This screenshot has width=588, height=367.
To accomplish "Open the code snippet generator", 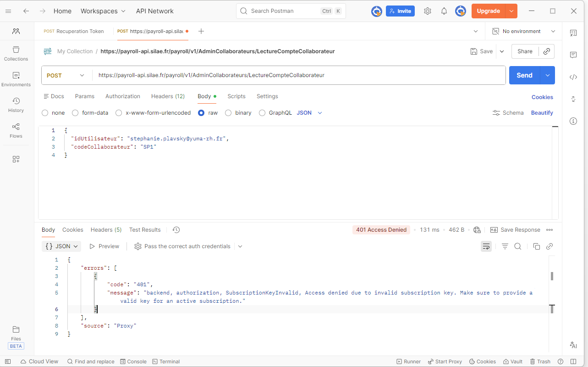I will pyautogui.click(x=573, y=77).
